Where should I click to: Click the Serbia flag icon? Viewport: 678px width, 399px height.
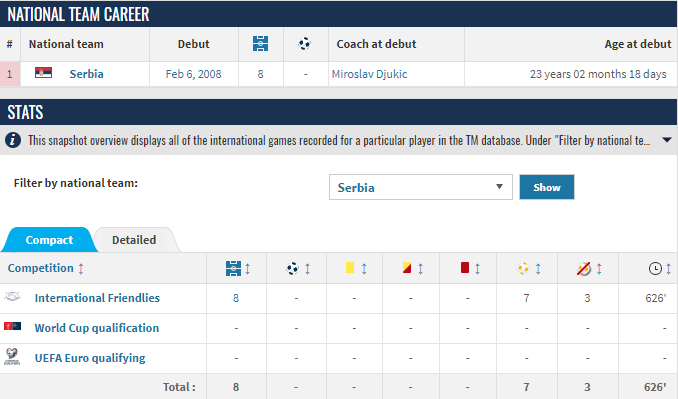43,73
